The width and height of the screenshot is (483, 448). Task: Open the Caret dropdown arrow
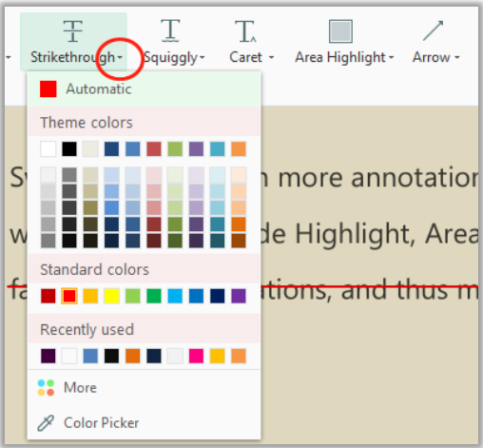pyautogui.click(x=271, y=57)
